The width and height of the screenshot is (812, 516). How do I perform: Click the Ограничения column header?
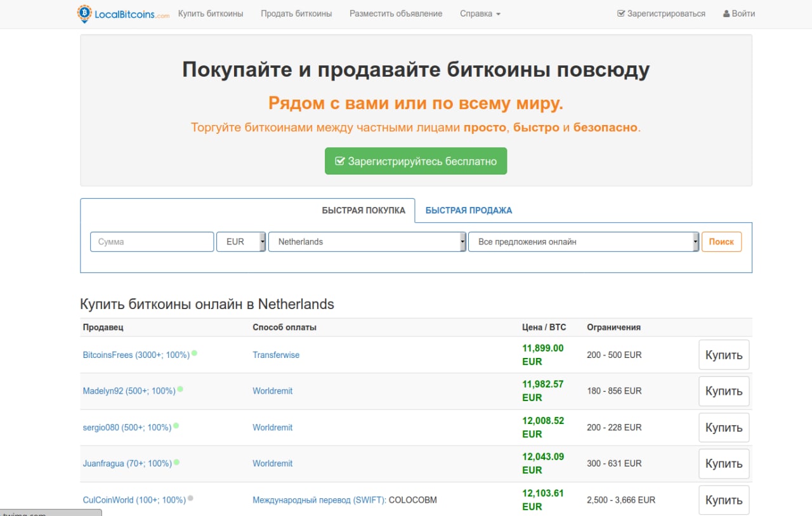point(613,327)
